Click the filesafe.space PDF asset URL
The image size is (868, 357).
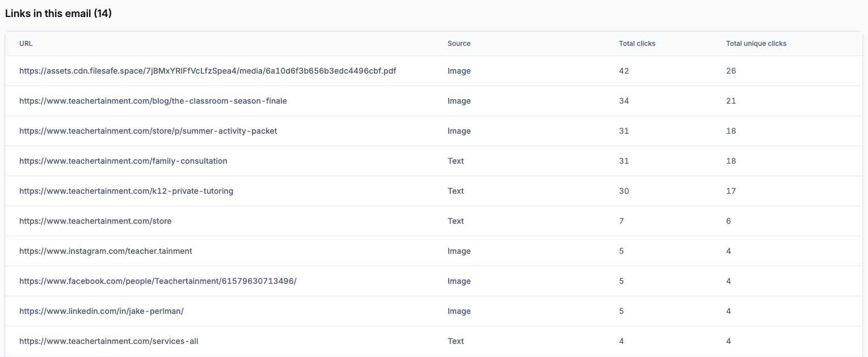pyautogui.click(x=208, y=71)
